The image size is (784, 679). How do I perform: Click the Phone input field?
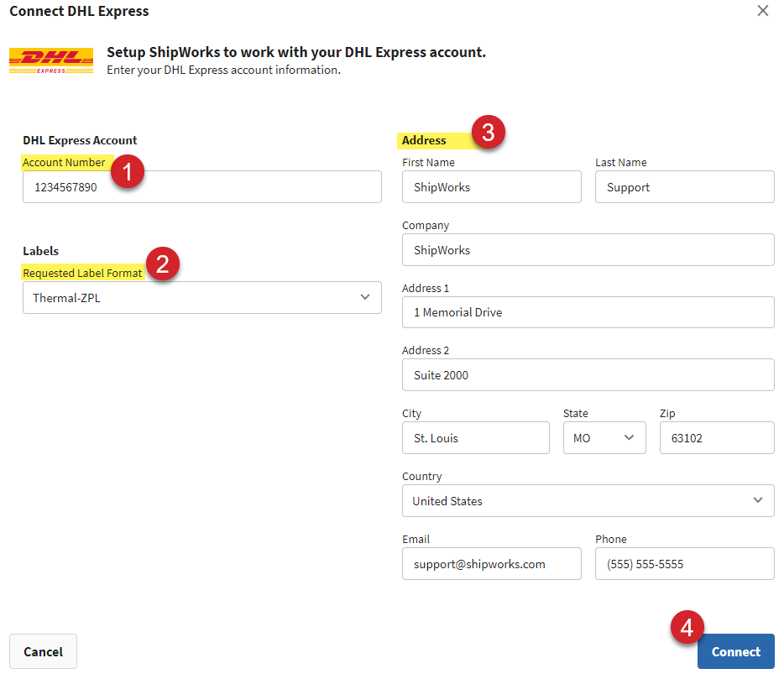684,564
